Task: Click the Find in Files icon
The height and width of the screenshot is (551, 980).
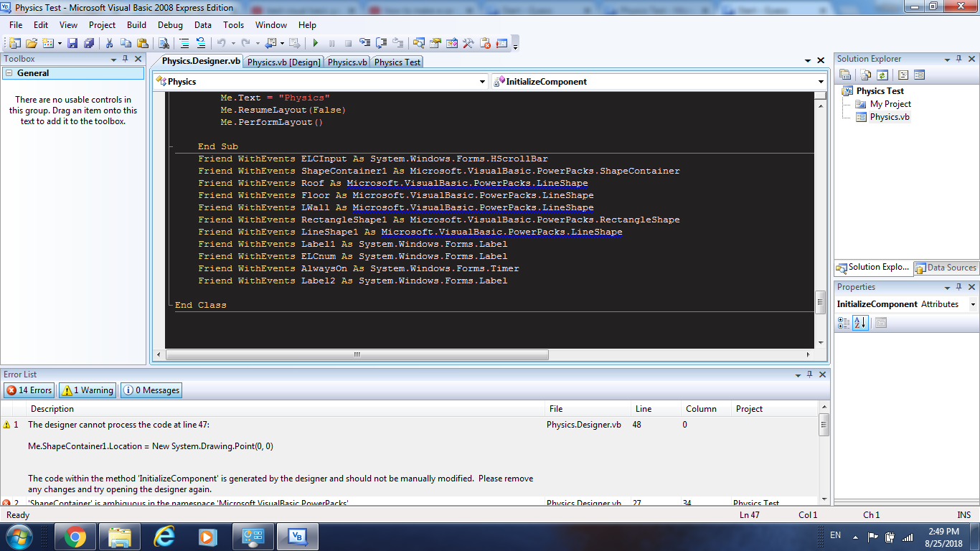Action: point(164,43)
